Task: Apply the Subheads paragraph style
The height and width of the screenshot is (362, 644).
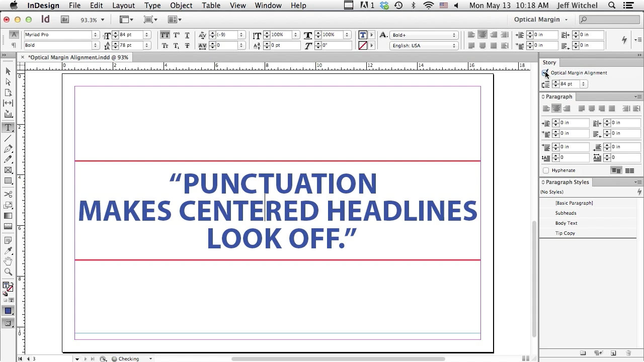Action: click(566, 213)
